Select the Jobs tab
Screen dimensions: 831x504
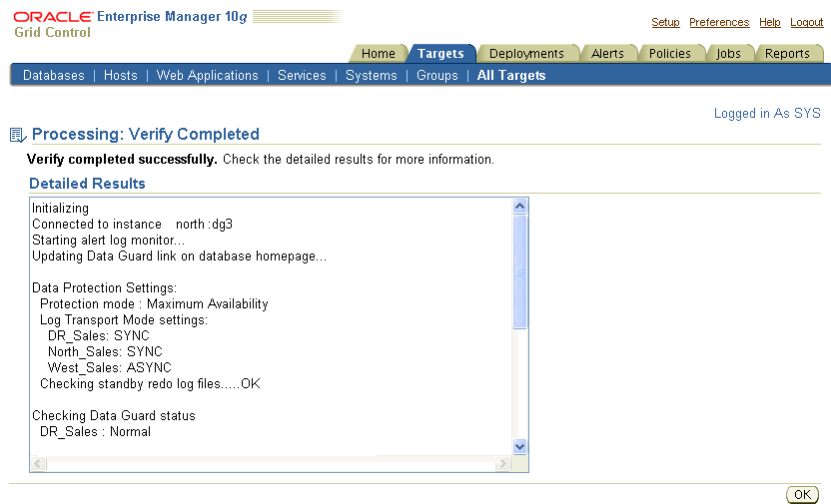pos(729,54)
